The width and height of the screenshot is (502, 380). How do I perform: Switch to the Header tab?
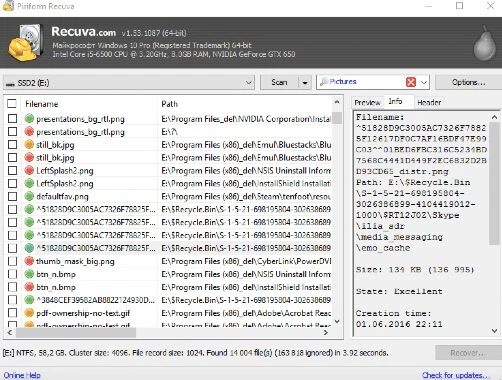click(x=429, y=102)
